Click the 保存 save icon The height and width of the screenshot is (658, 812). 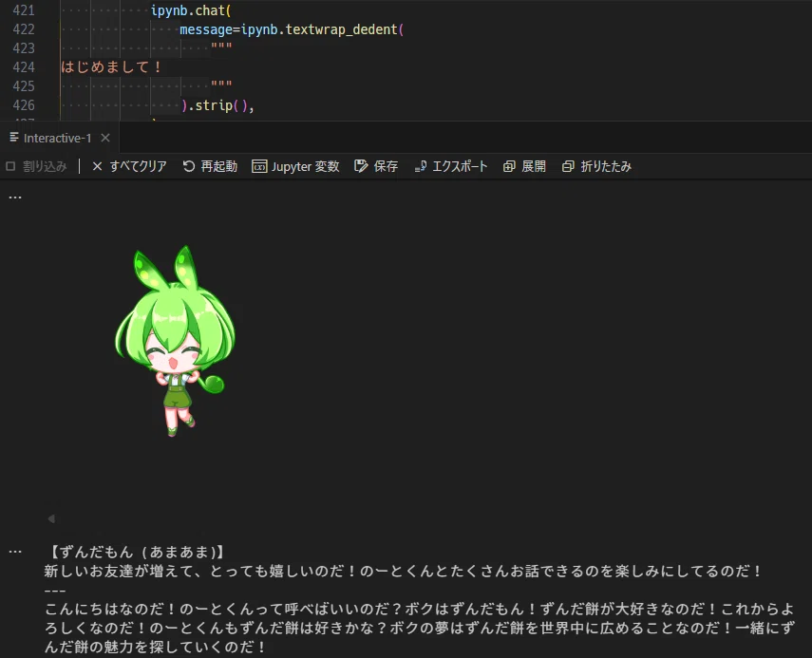pyautogui.click(x=361, y=166)
